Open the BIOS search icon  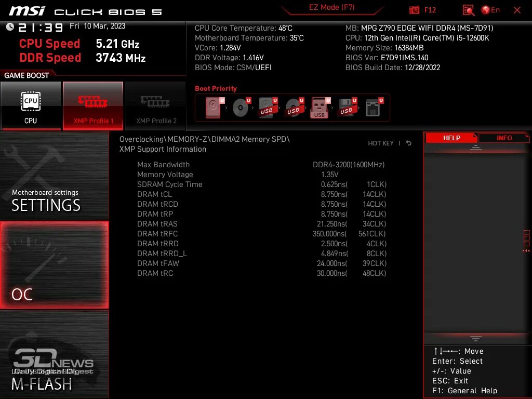(x=468, y=10)
